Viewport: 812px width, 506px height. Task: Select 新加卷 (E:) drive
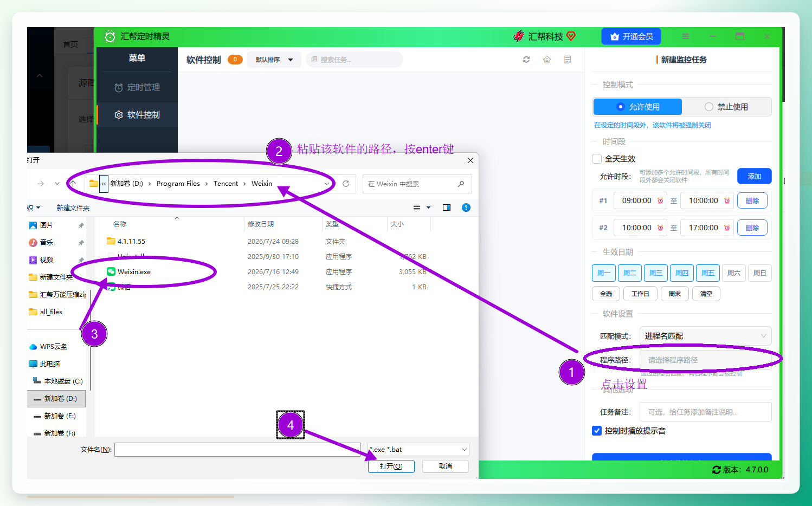[x=59, y=416]
